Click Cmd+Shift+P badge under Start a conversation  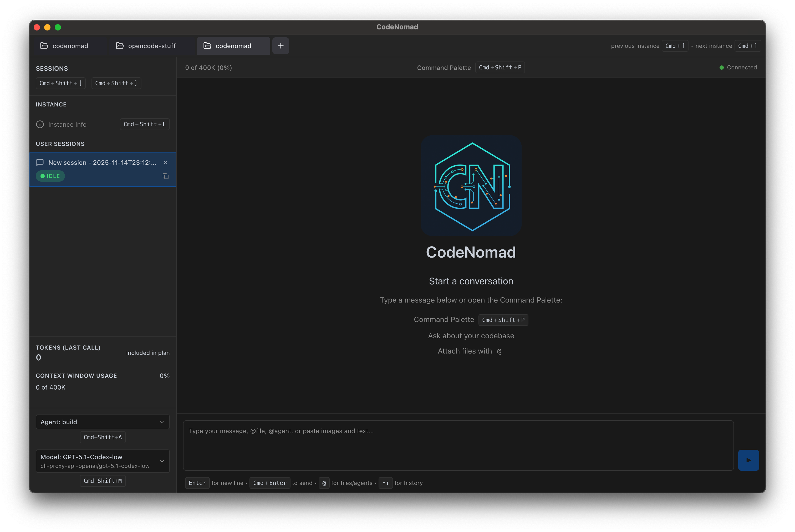pos(503,320)
